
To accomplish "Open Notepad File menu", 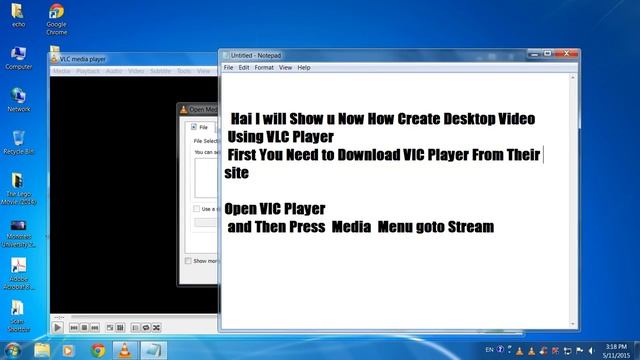I will click(x=229, y=68).
